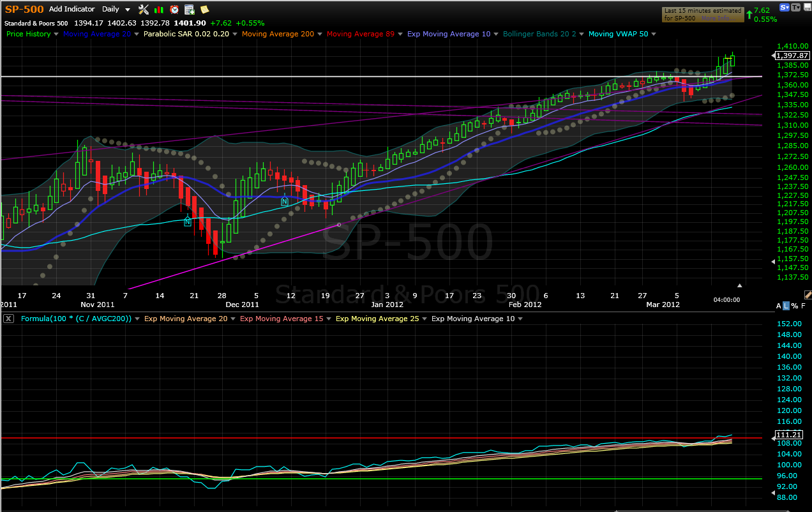Click the cyan N news marker near December 12
812x512 pixels.
[285, 200]
